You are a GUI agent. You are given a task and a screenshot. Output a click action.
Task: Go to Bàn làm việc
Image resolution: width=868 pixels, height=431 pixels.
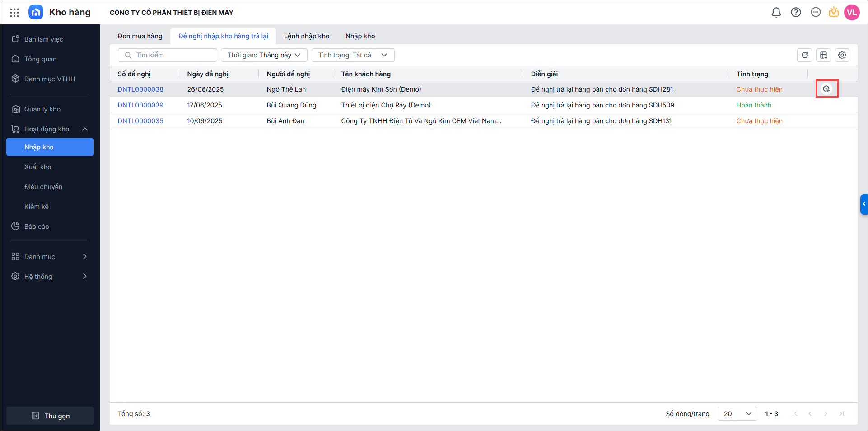(50, 39)
